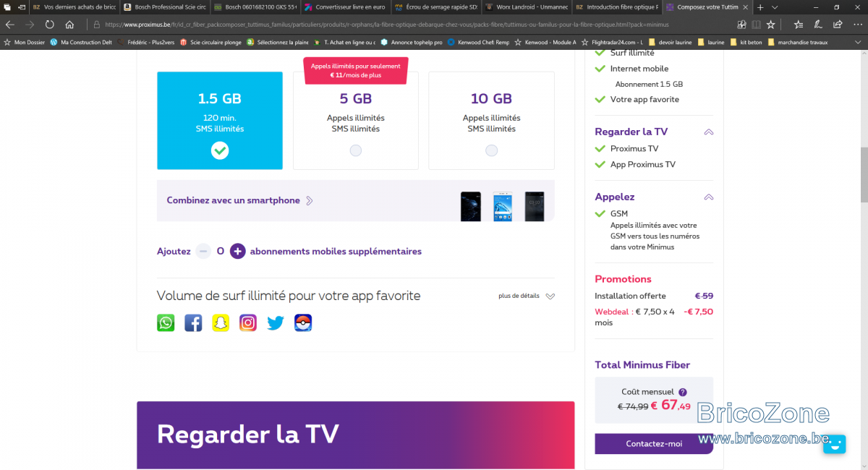Click the Twitter bird icon

pyautogui.click(x=276, y=322)
